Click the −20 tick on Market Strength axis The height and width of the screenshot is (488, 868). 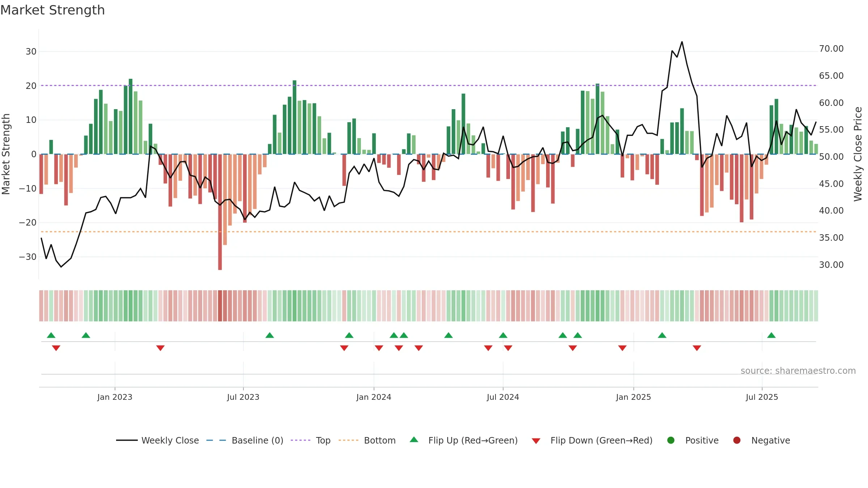click(27, 222)
